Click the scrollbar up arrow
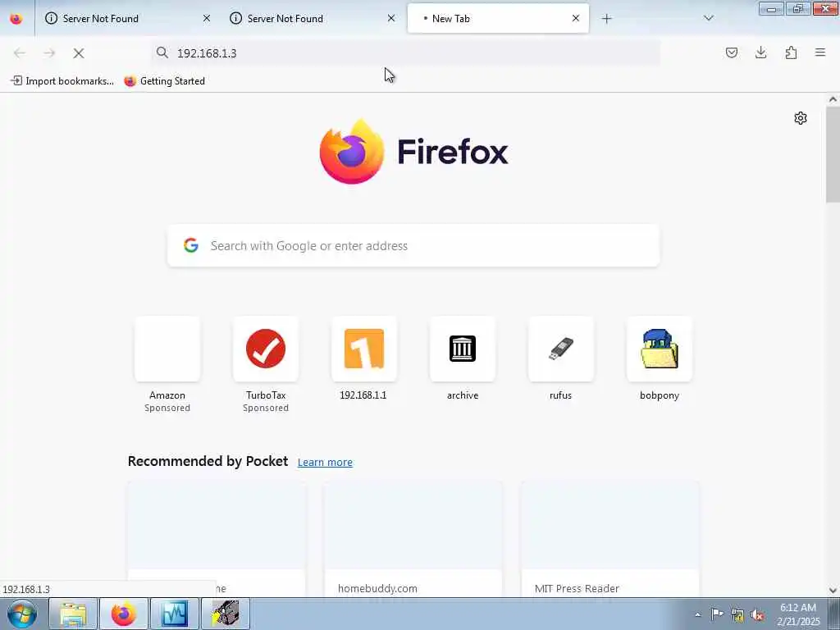 click(x=833, y=99)
